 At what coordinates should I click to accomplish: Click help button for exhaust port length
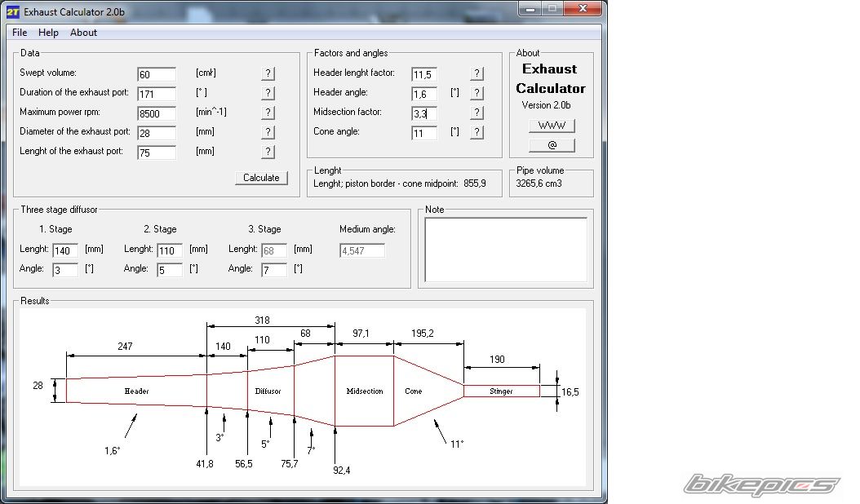(268, 152)
